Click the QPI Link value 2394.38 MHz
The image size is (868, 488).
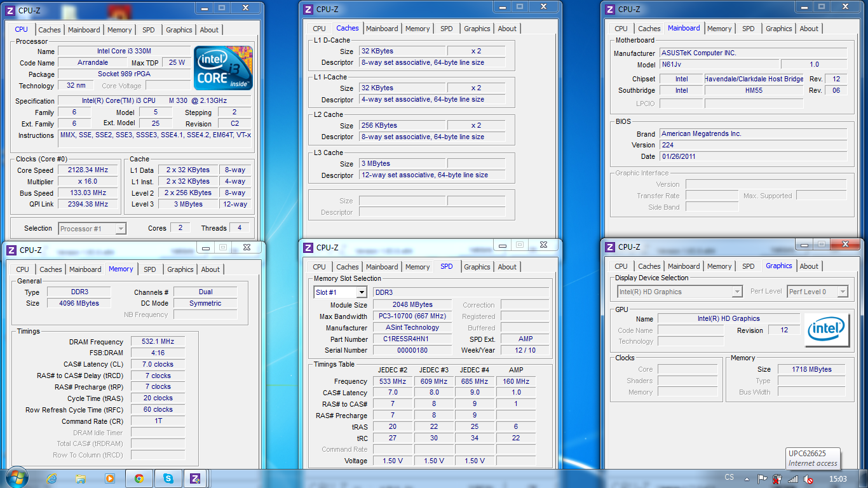tap(88, 204)
